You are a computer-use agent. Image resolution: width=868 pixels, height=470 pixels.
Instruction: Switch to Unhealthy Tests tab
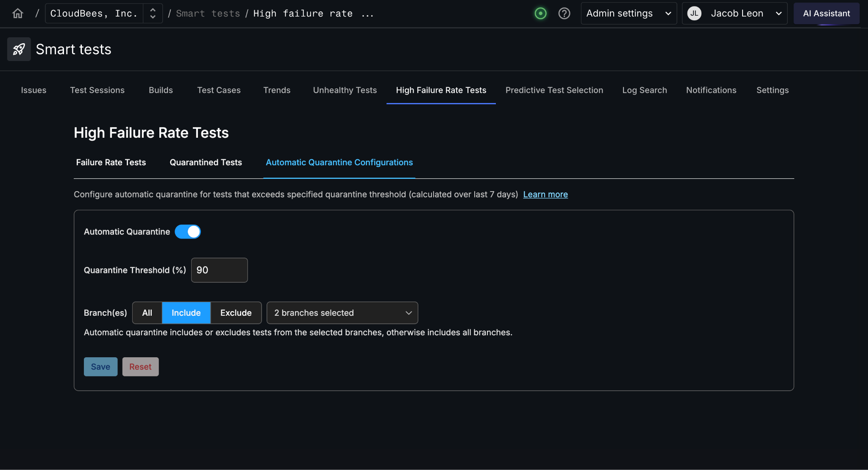point(345,90)
